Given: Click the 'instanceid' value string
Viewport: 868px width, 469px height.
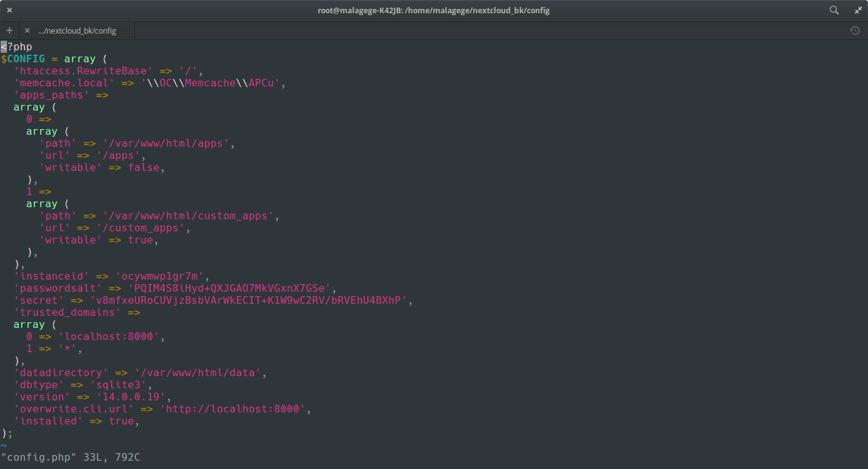Looking at the screenshot, I should pyautogui.click(x=163, y=276).
